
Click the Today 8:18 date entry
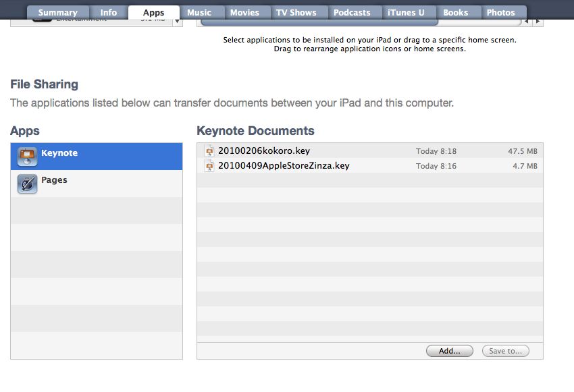(x=436, y=151)
